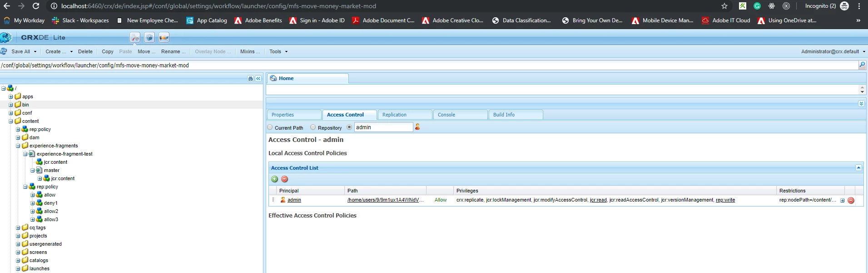Collapse tree panel with double-chevron icon
The image size is (868, 273).
tap(258, 79)
